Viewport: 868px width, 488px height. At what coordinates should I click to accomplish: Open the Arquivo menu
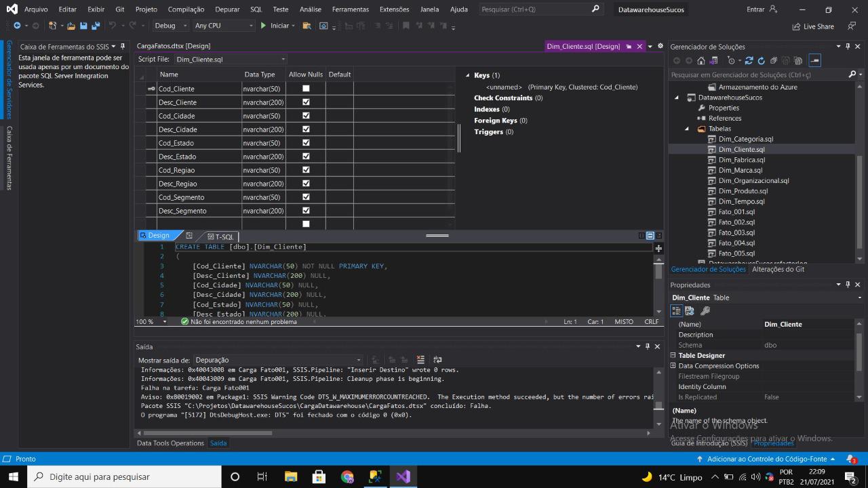pyautogui.click(x=36, y=9)
